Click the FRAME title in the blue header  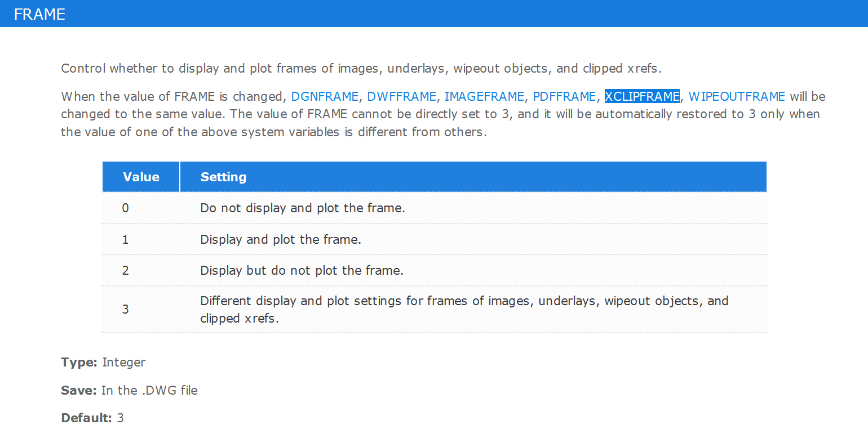(x=39, y=14)
